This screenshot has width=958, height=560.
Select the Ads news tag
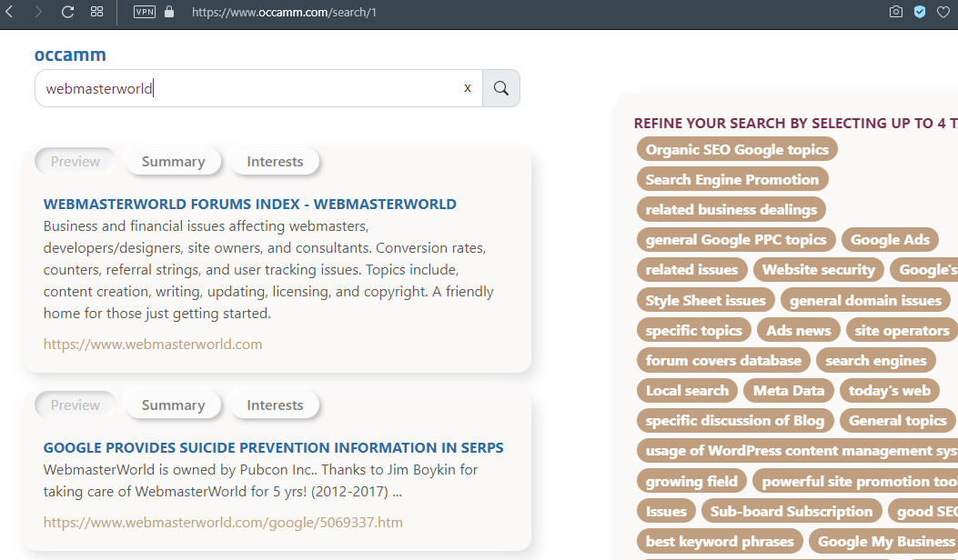[x=799, y=330]
